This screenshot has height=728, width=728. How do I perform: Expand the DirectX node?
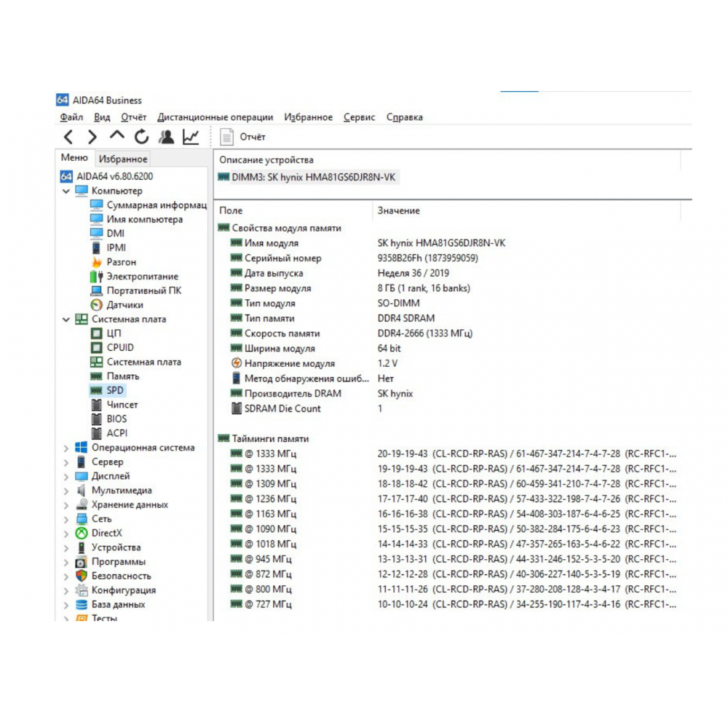(66, 534)
